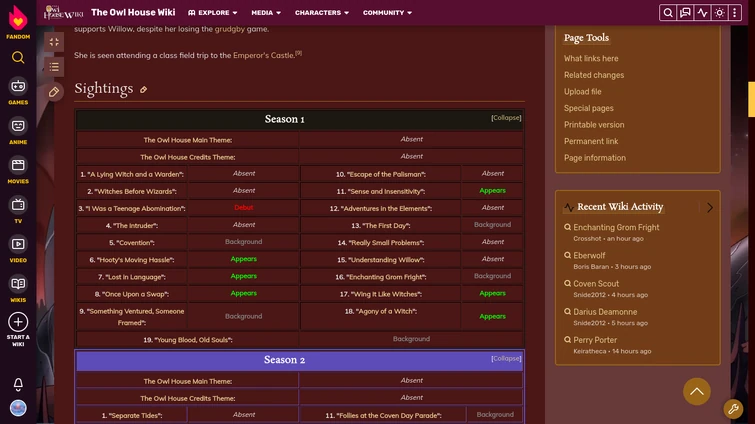Open the Media dropdown menu
Screen dimensions: 755x424
coord(266,13)
